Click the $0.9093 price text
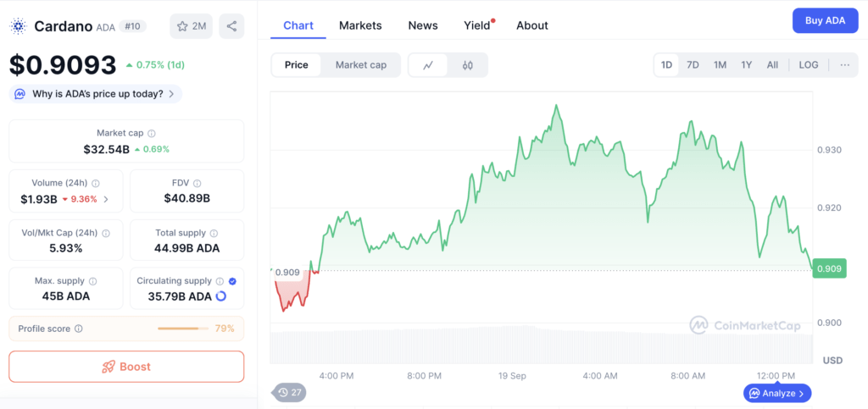This screenshot has height=409, width=868. coord(63,65)
